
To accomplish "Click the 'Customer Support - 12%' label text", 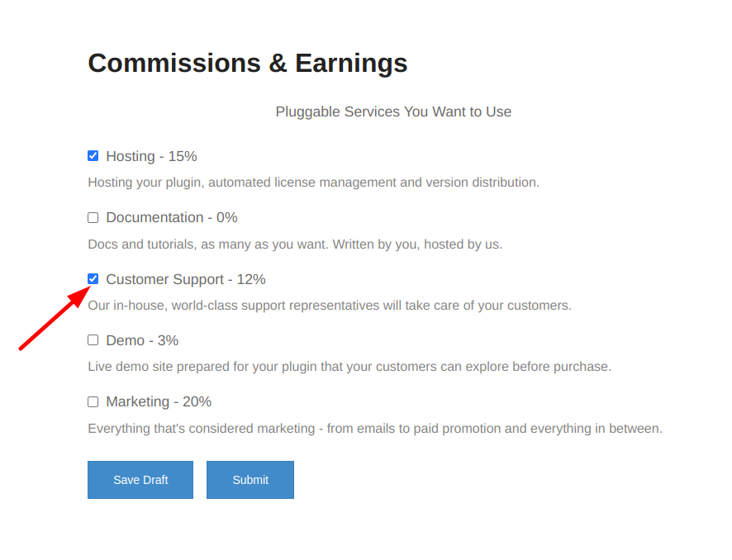I will pos(186,279).
